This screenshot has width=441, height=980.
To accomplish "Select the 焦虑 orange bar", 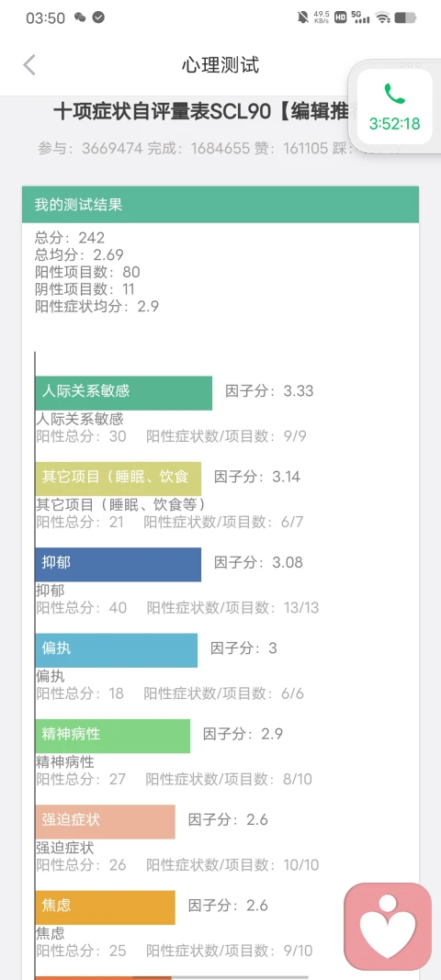I will (105, 907).
